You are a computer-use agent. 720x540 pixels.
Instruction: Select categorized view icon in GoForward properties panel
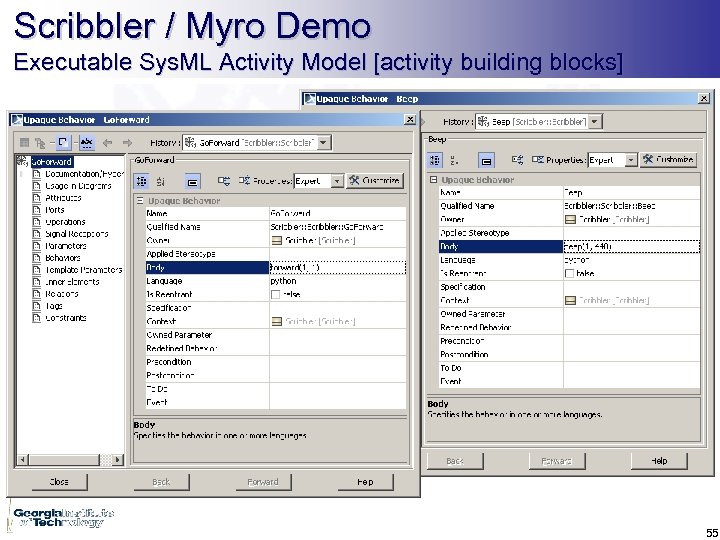tap(141, 181)
